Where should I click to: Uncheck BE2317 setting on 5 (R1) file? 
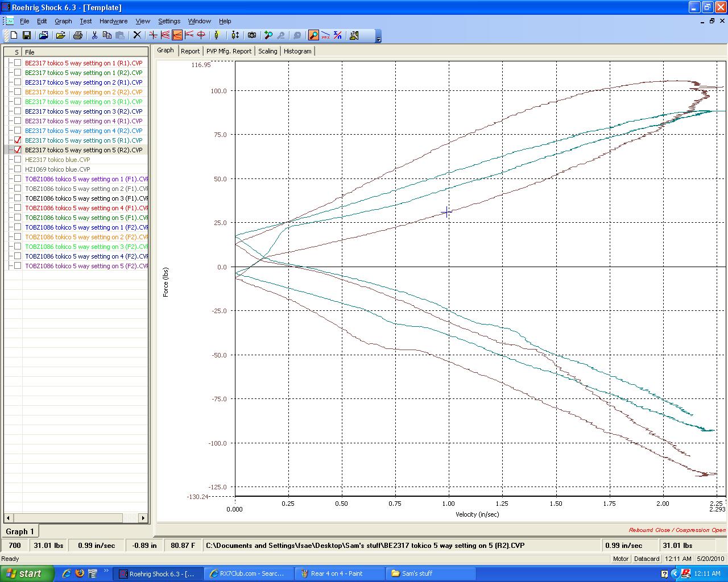(x=18, y=140)
